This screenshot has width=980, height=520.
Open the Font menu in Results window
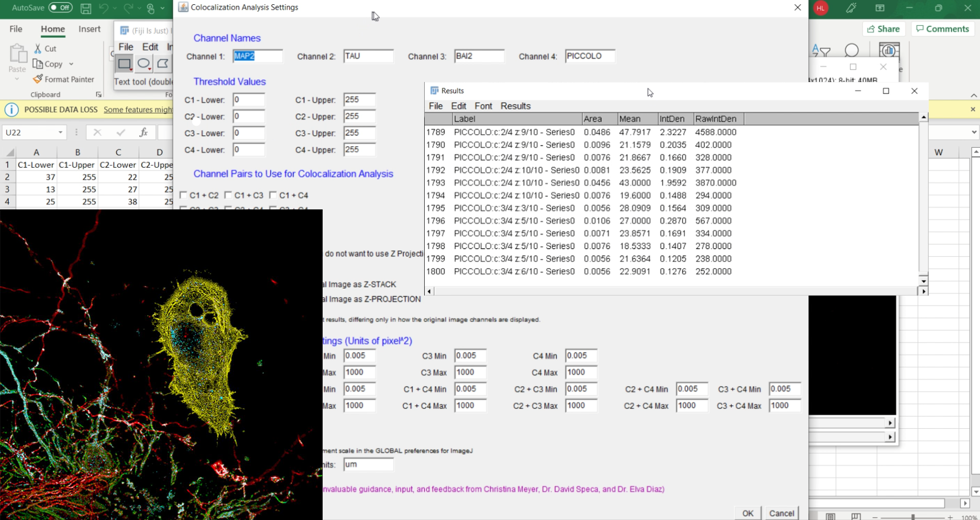click(484, 106)
